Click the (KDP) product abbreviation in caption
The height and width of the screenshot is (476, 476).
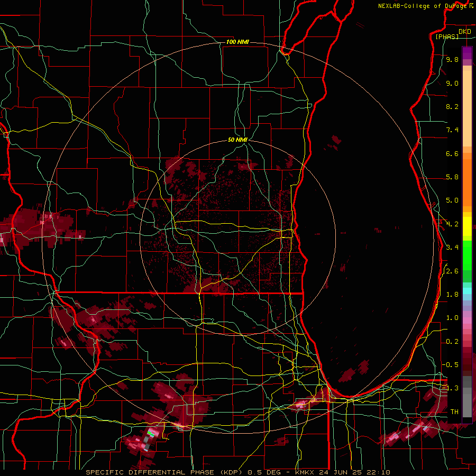231,472
